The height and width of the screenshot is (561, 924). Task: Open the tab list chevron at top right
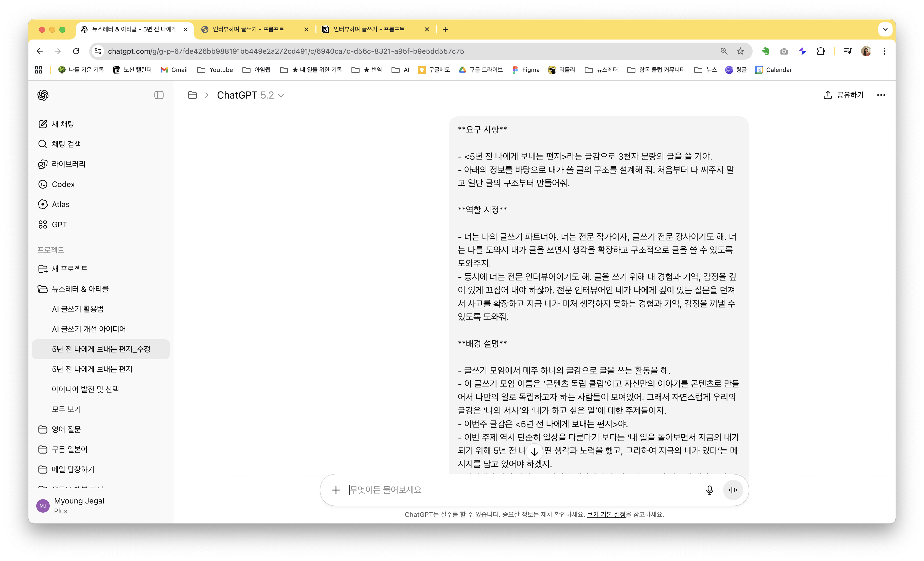point(885,29)
